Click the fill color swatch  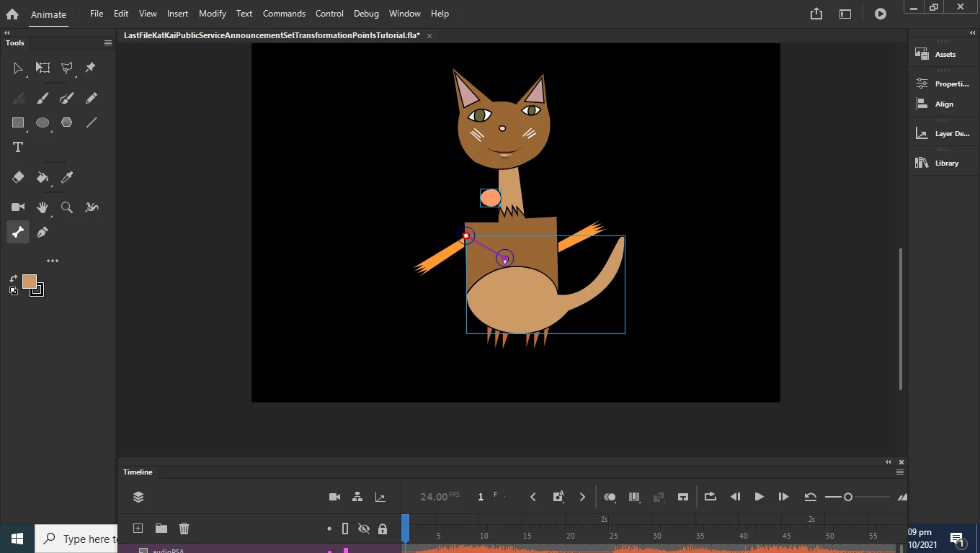tap(29, 282)
